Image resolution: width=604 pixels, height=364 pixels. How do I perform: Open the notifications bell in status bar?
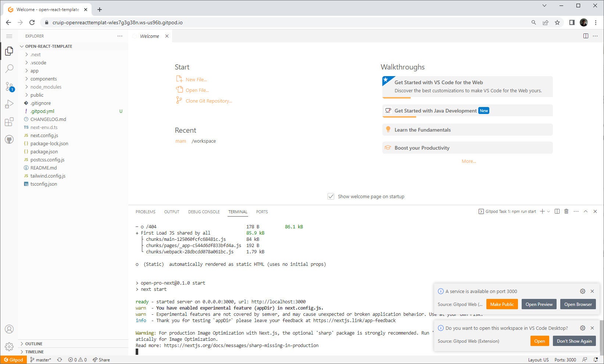[x=596, y=360]
